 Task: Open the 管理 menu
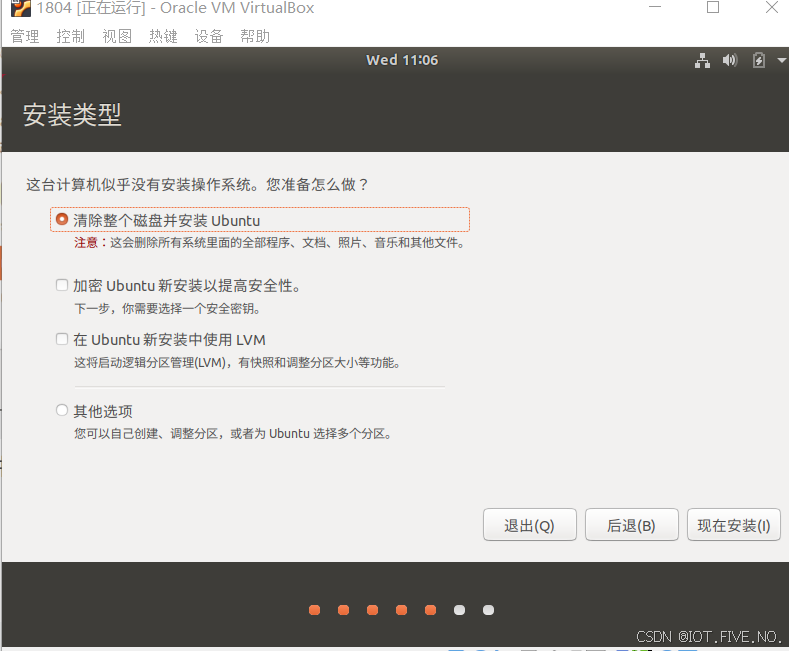(x=25, y=36)
